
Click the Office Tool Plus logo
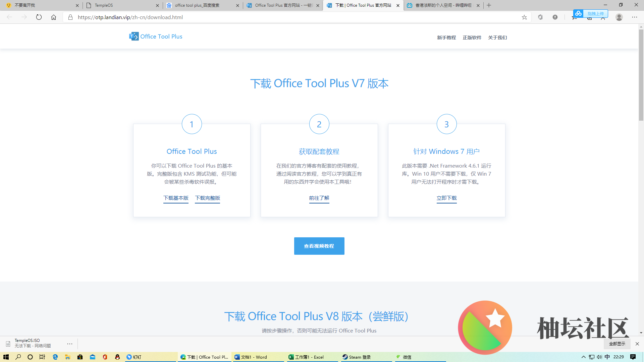156,37
